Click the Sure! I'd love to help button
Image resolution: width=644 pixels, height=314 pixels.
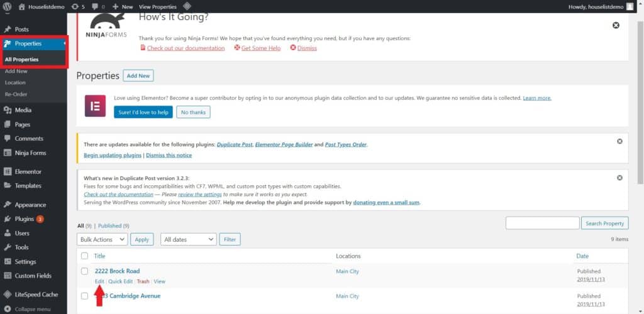[143, 112]
